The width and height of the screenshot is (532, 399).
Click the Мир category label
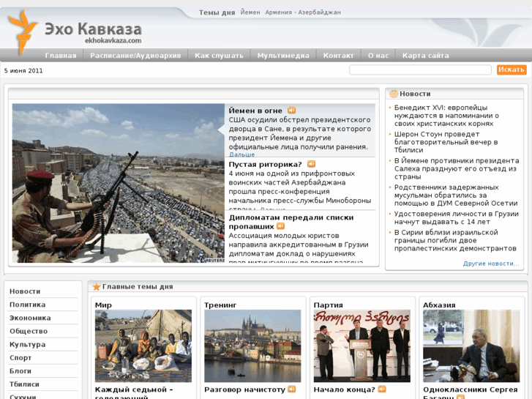[103, 305]
